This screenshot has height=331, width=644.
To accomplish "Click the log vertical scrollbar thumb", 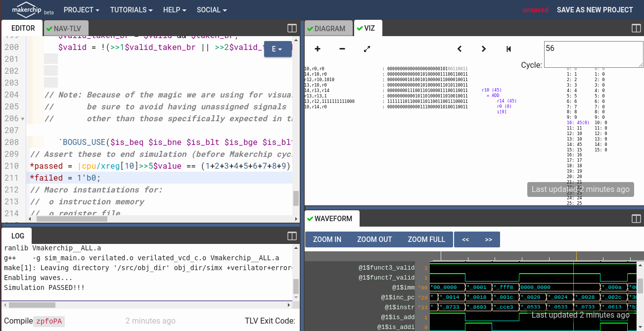I will pyautogui.click(x=296, y=286).
